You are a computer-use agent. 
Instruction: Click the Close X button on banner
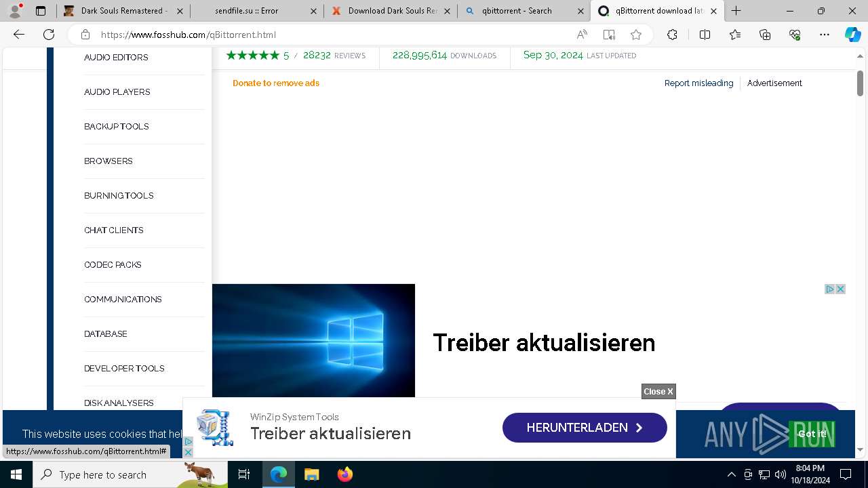tap(658, 392)
